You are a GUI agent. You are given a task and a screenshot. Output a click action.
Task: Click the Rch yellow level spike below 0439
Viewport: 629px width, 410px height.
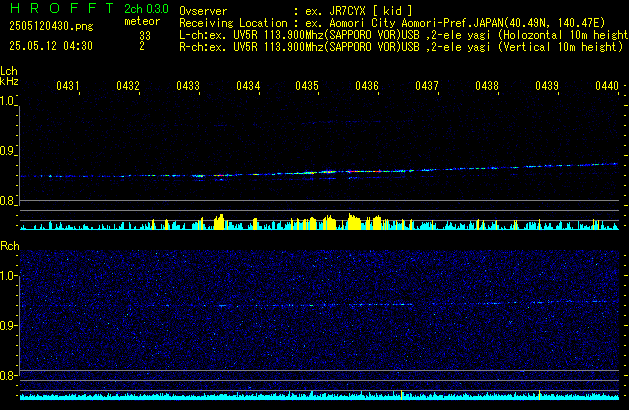point(540,394)
